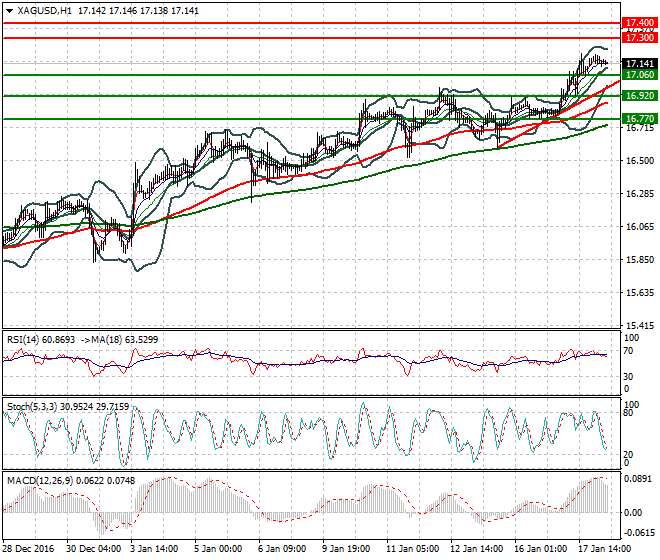
Task: Select the 17.400 red resistance level label
Action: pyautogui.click(x=639, y=23)
